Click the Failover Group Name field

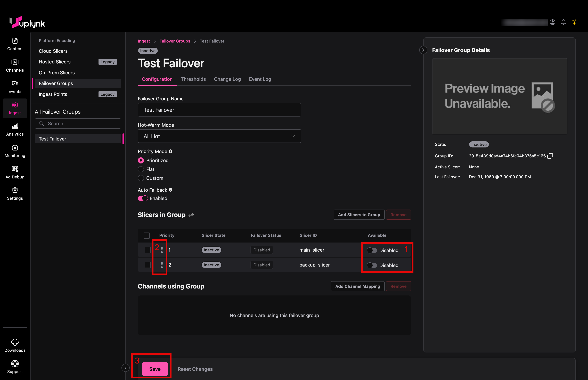[219, 110]
